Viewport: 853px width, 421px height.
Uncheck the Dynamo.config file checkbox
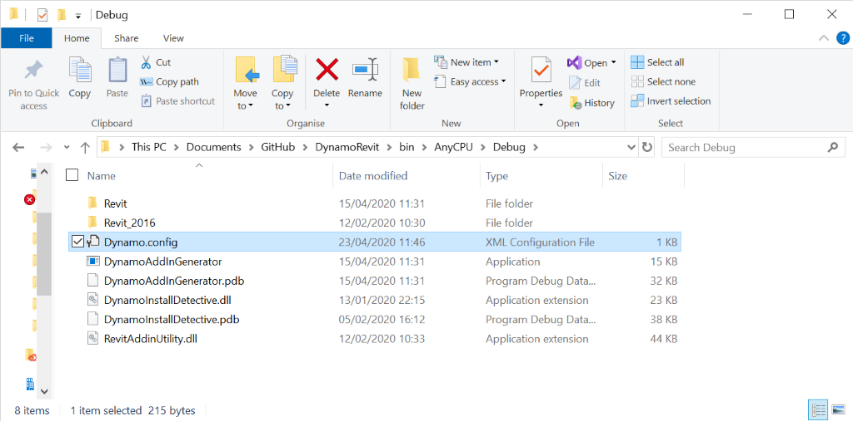pyautogui.click(x=78, y=242)
